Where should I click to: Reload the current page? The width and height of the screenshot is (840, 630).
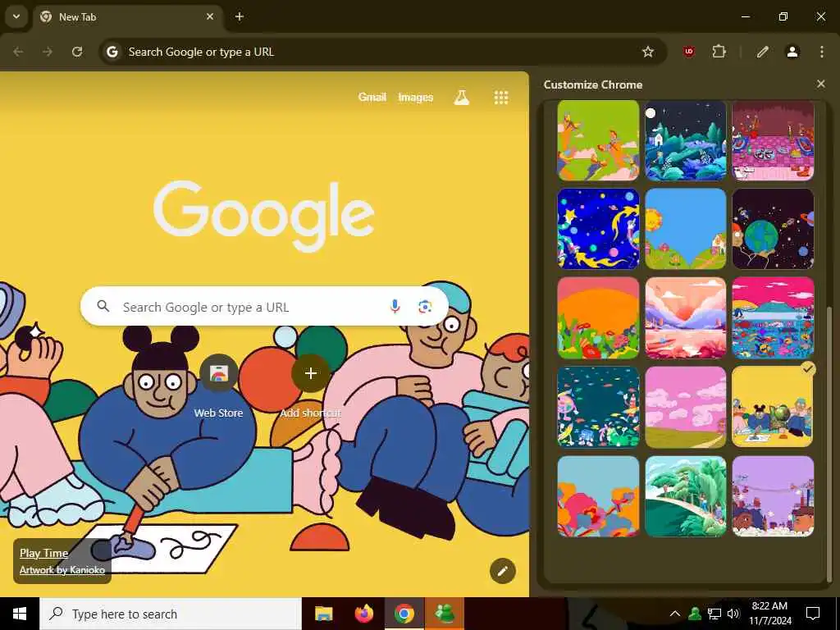pyautogui.click(x=77, y=52)
